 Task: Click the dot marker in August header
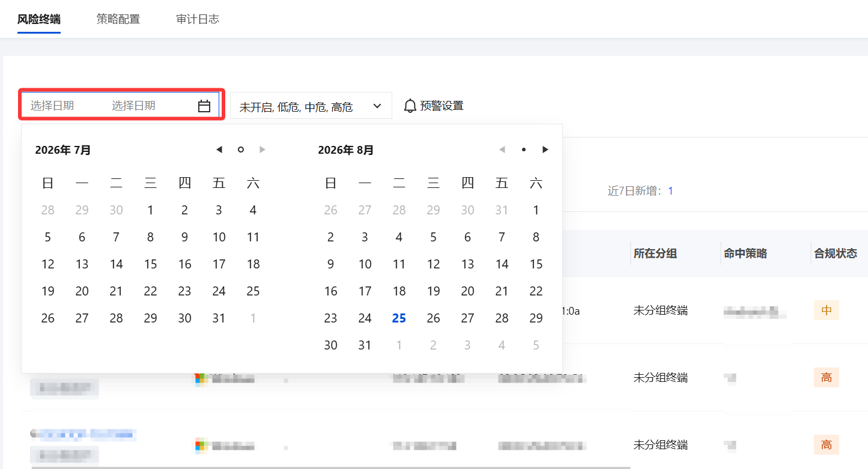pos(524,150)
